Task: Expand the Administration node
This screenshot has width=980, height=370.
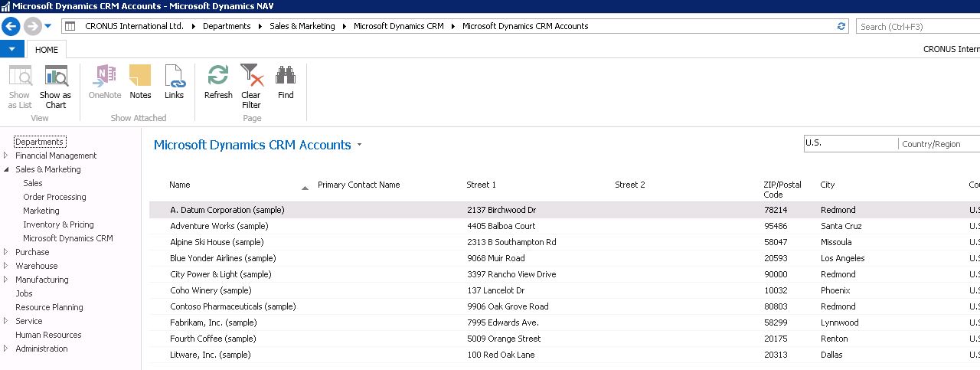Action: (x=6, y=349)
